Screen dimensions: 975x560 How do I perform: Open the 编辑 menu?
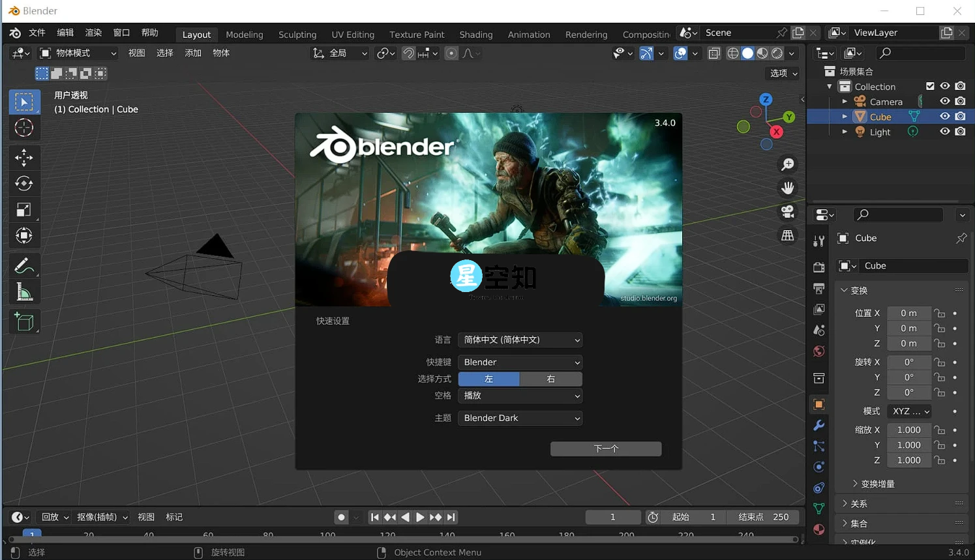point(65,33)
